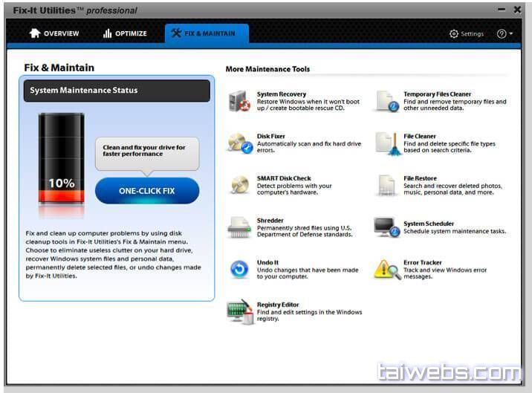
Task: Select the Fix & Maintain tab
Action: pos(203,33)
